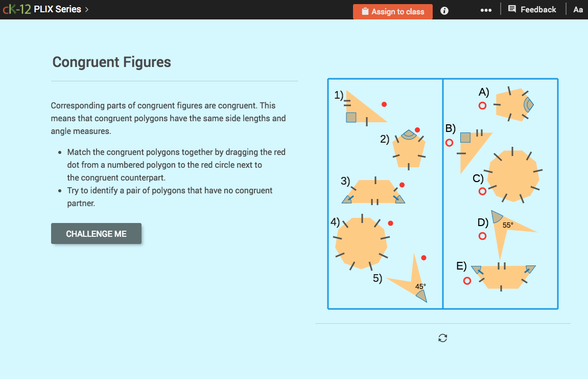Select the red circle next to polygon D
588x379 pixels.
point(482,236)
